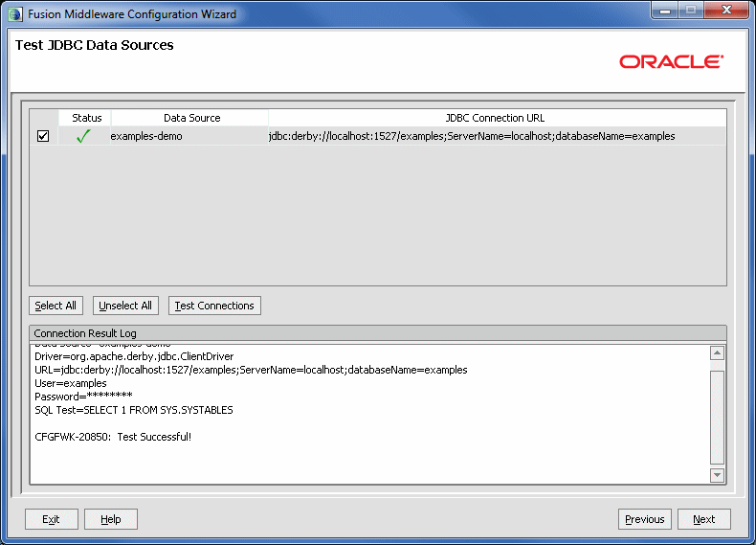
Task: Click the User=examples log line
Action: [x=71, y=383]
